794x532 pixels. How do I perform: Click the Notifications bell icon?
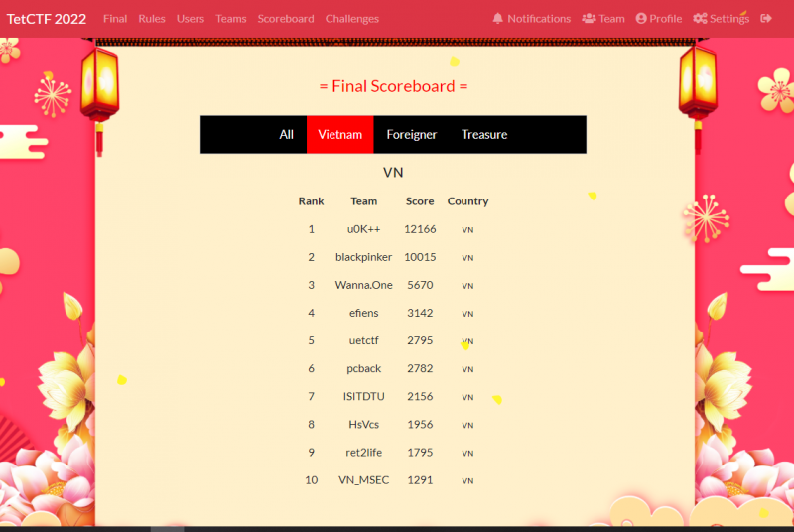coord(498,19)
